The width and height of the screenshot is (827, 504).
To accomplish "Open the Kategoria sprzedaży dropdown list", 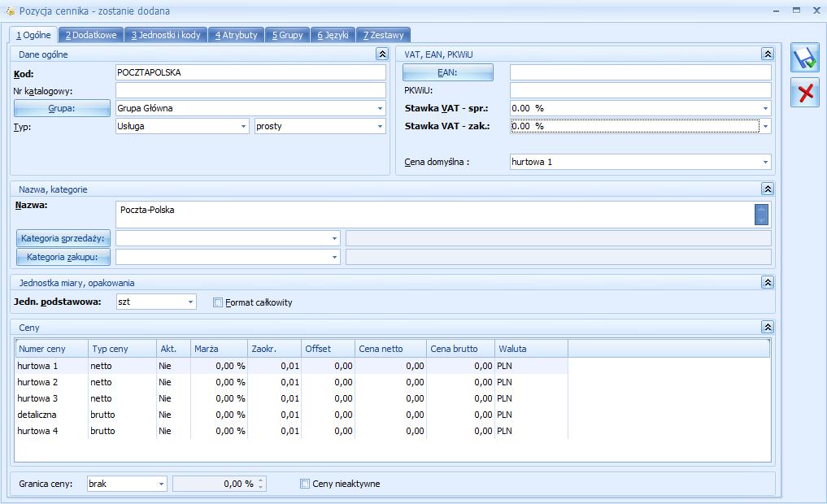I will (334, 238).
